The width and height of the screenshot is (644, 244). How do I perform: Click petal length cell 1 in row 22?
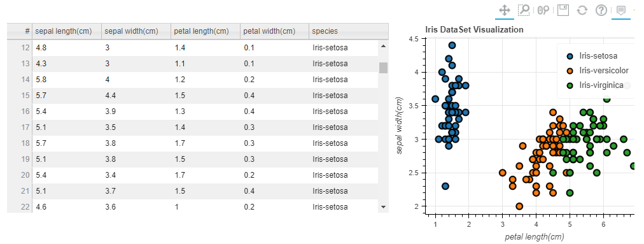point(206,207)
